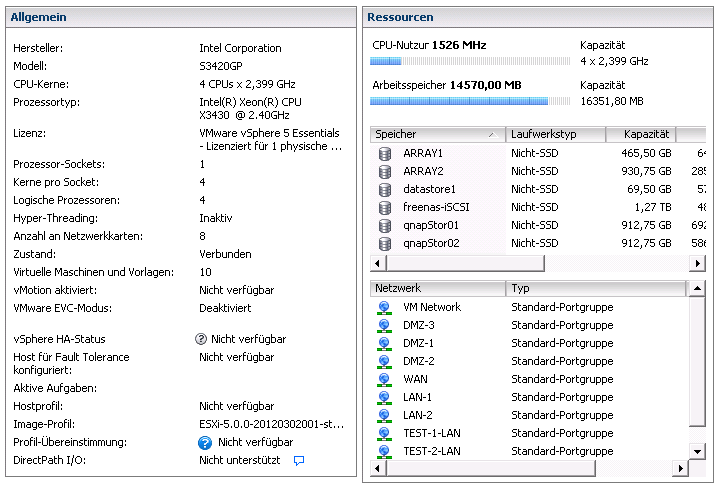Click the TEST-1-LAN network icon
The height and width of the screenshot is (483, 718).
point(384,434)
